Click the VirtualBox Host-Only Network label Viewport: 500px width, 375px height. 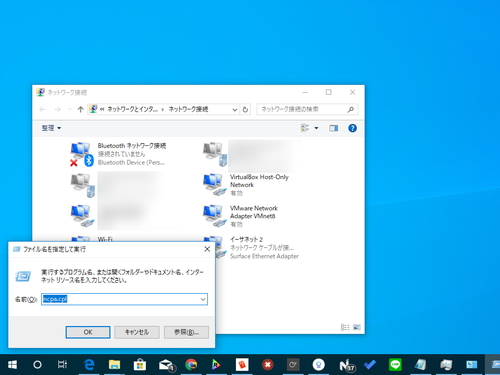point(259,181)
